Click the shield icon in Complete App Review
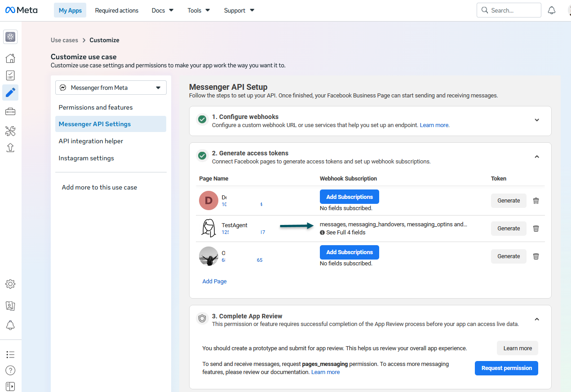571x392 pixels. tap(202, 318)
